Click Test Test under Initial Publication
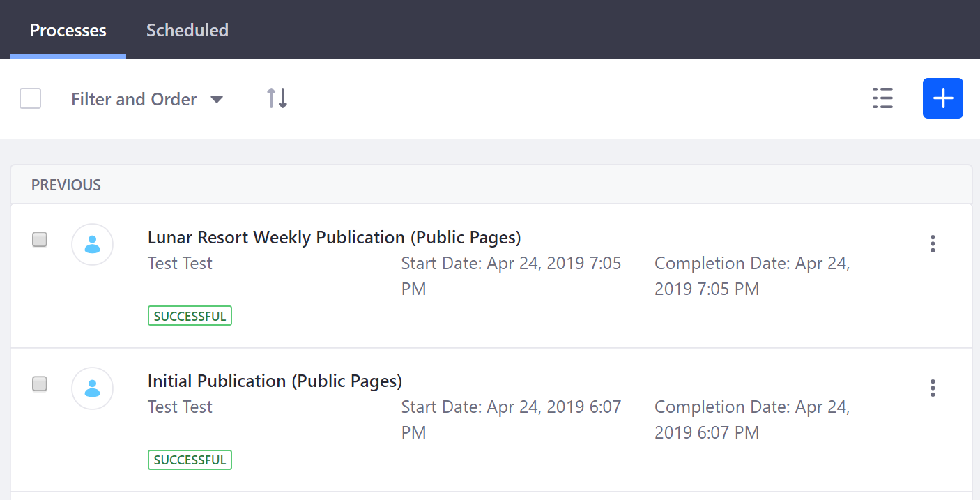Screen dimensions: 980x500 [180, 407]
